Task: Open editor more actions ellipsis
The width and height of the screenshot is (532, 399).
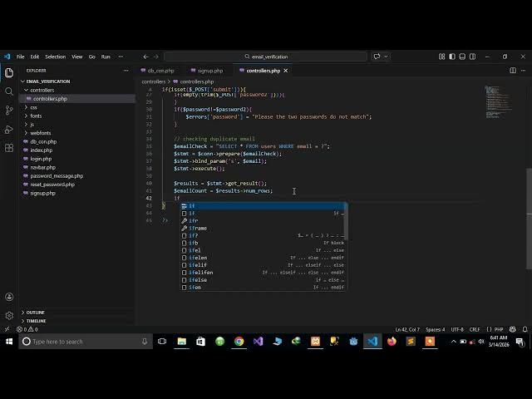Action: [524, 71]
